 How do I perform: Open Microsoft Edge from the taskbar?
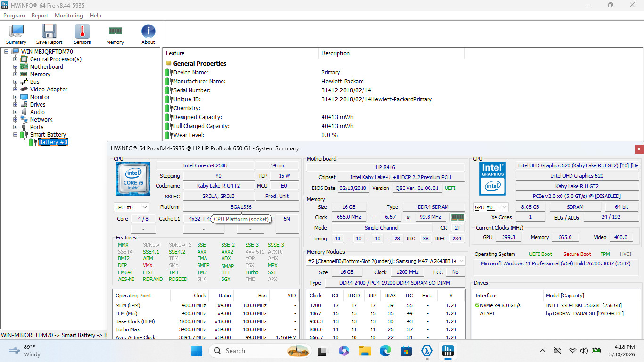tap(385, 351)
